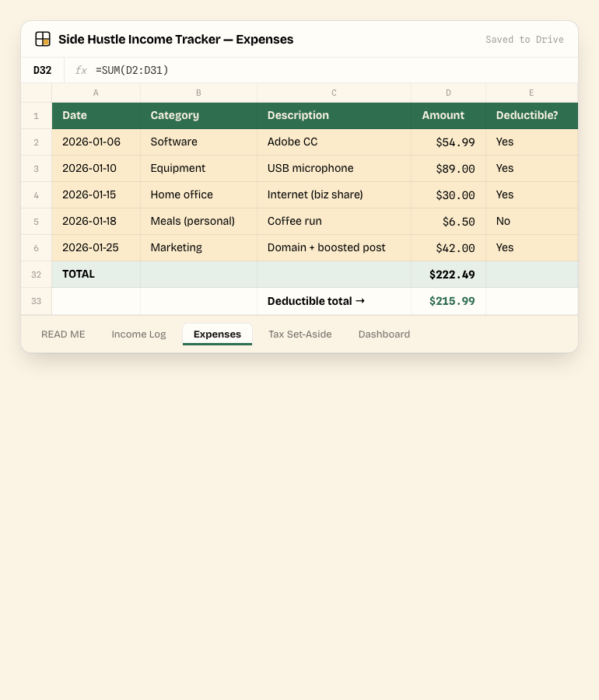599x700 pixels.
Task: Switch to the Income Log tab
Action: point(138,334)
